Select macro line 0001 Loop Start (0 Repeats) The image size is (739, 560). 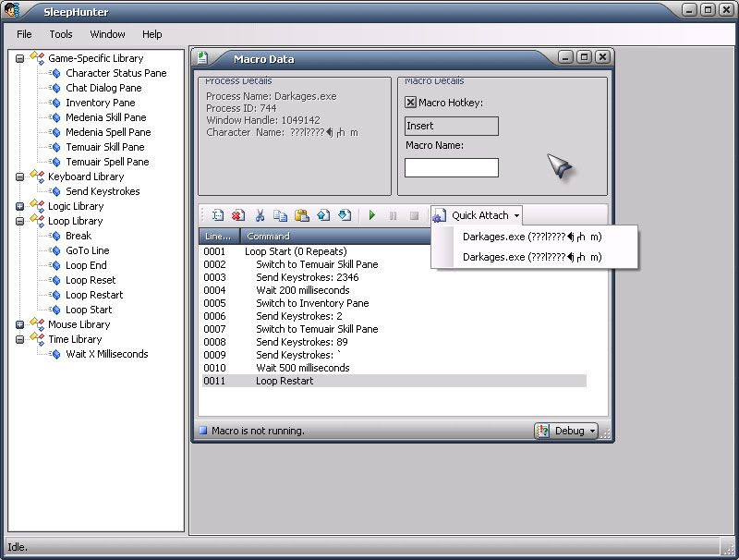tap(394, 251)
